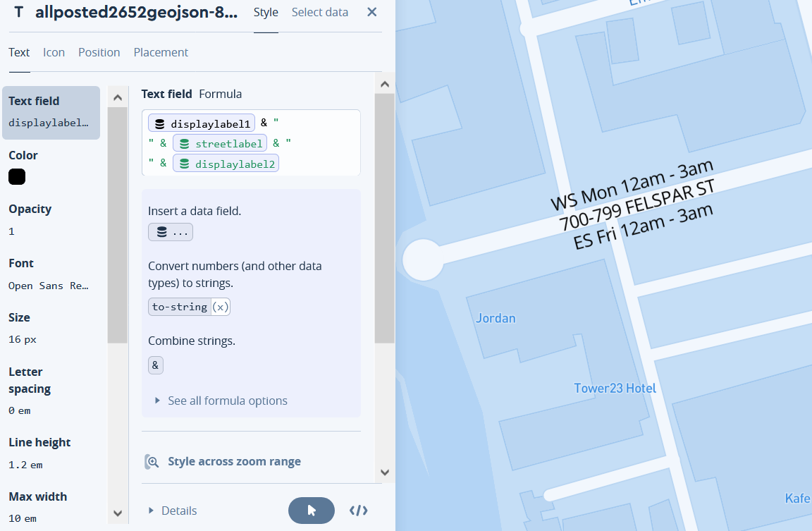Screen dimensions: 812x531
Task: Click the WS Mon 12am - 3am label
Action: click(632, 185)
